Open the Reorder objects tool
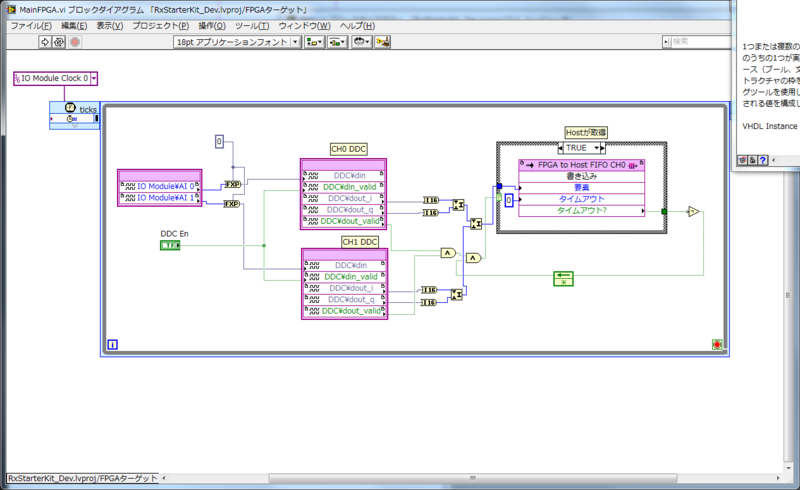The height and width of the screenshot is (490, 800). [361, 42]
